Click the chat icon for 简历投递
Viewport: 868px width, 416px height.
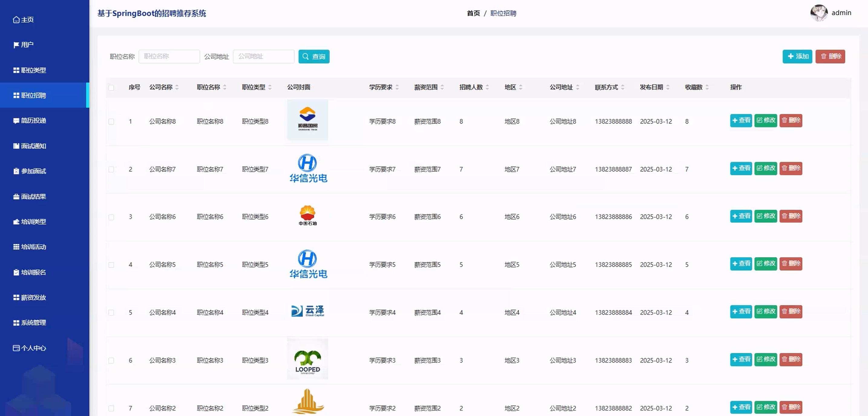click(16, 121)
